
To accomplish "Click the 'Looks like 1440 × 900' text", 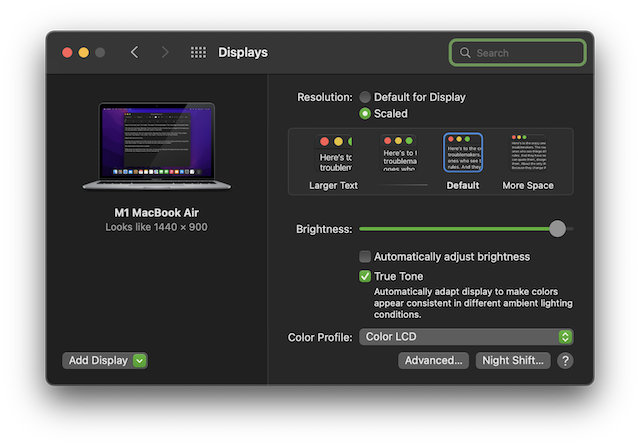I will click(x=156, y=227).
